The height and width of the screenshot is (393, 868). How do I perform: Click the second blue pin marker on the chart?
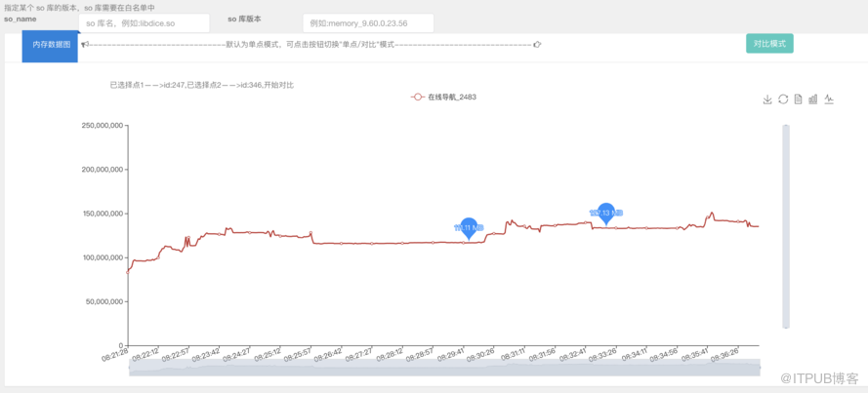(x=605, y=213)
